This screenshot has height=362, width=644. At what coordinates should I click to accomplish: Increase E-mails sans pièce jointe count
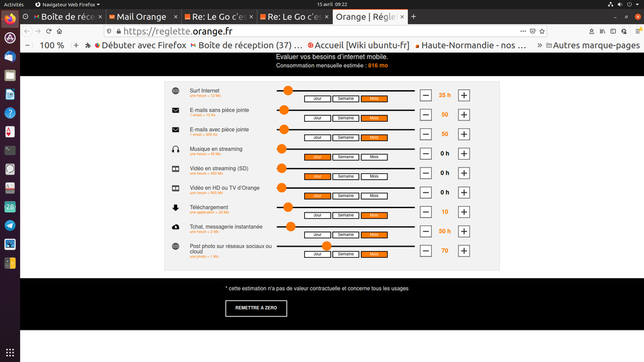[x=463, y=115]
